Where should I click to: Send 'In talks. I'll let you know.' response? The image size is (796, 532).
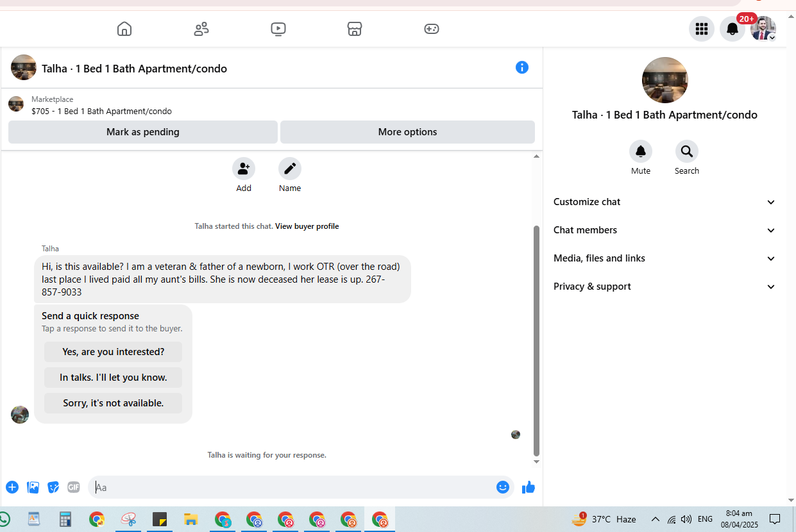[x=113, y=378]
